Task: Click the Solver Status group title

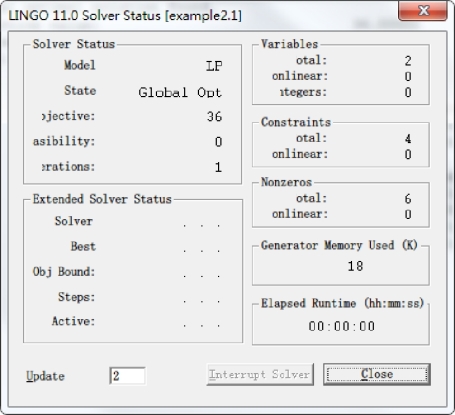Action: pyautogui.click(x=74, y=44)
